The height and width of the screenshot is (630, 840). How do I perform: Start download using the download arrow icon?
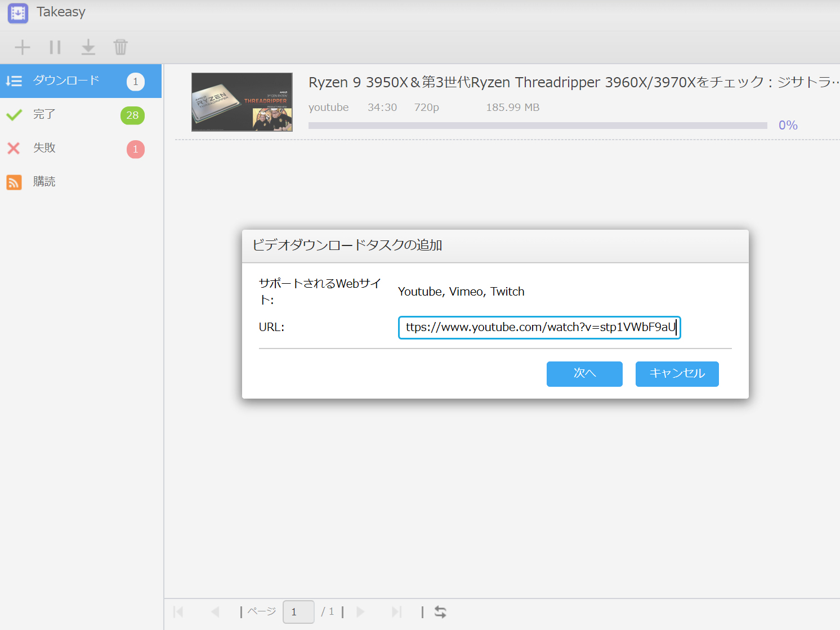click(88, 47)
